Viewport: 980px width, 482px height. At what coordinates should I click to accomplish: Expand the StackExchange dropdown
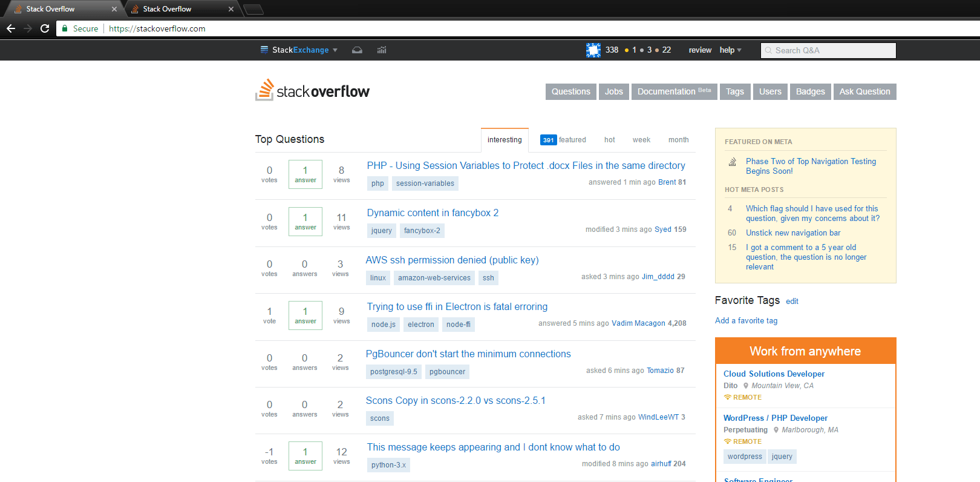pos(335,50)
